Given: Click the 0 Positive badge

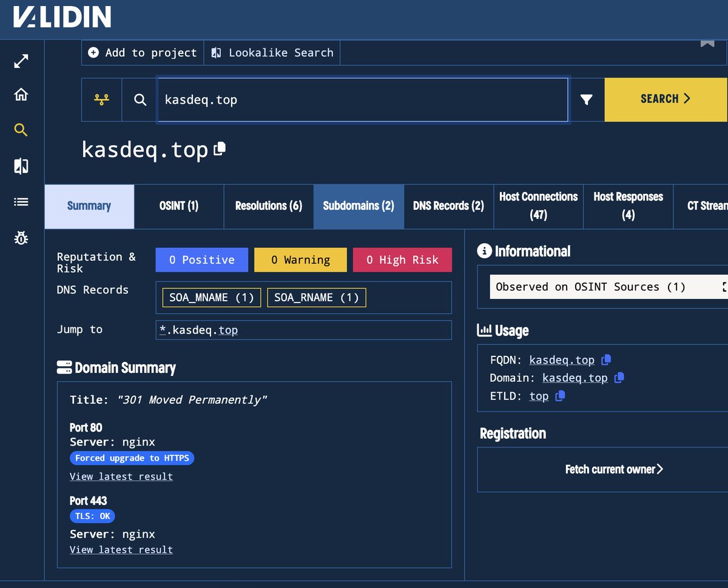Looking at the screenshot, I should (x=202, y=260).
